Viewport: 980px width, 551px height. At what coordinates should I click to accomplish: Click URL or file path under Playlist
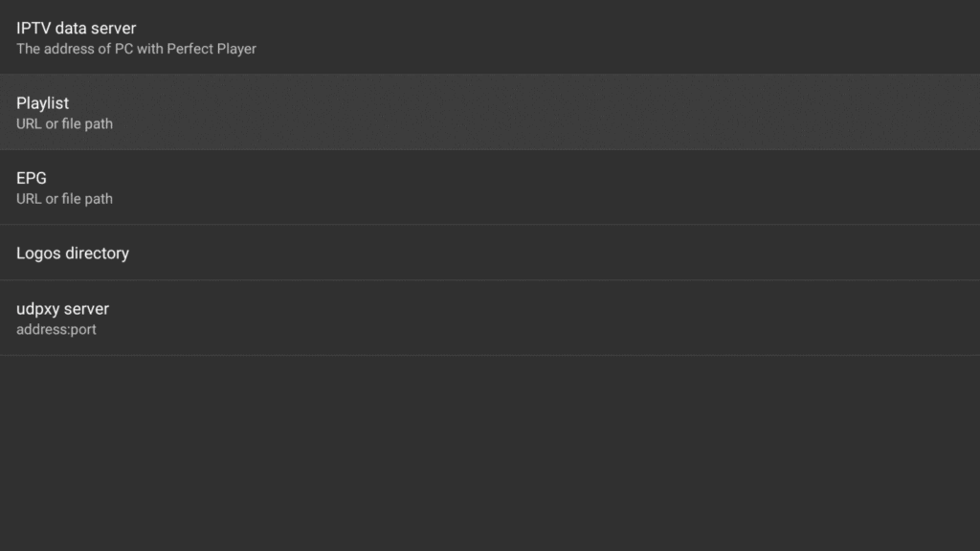[64, 123]
